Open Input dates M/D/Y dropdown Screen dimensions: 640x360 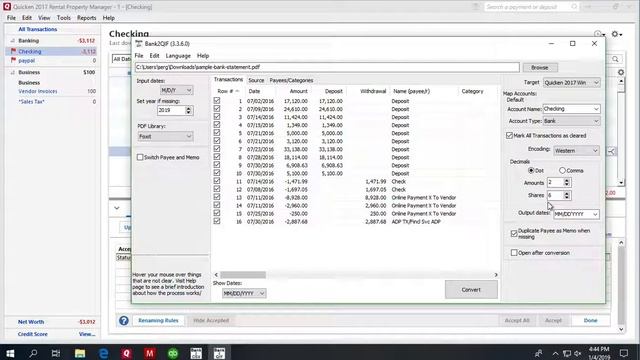(176, 90)
